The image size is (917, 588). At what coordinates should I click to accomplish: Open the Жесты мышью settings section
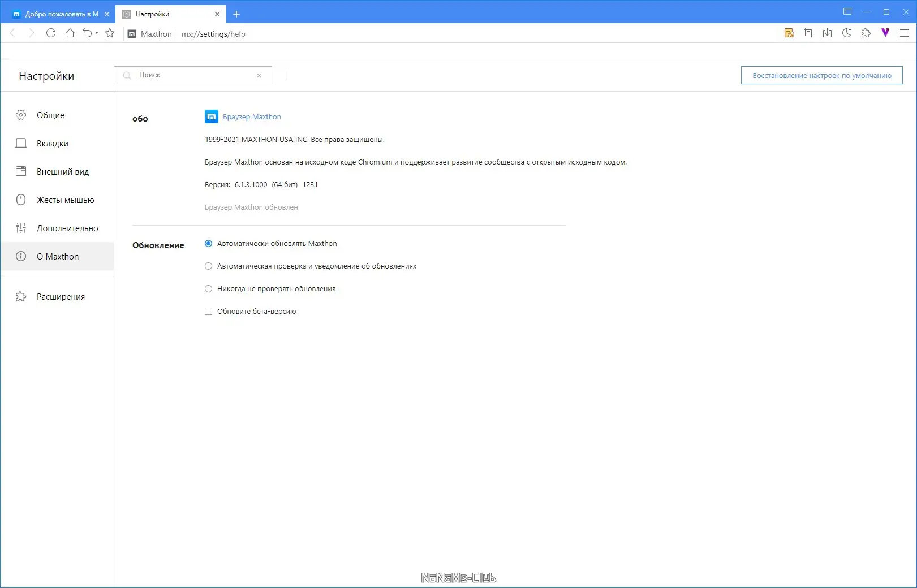pyautogui.click(x=57, y=200)
